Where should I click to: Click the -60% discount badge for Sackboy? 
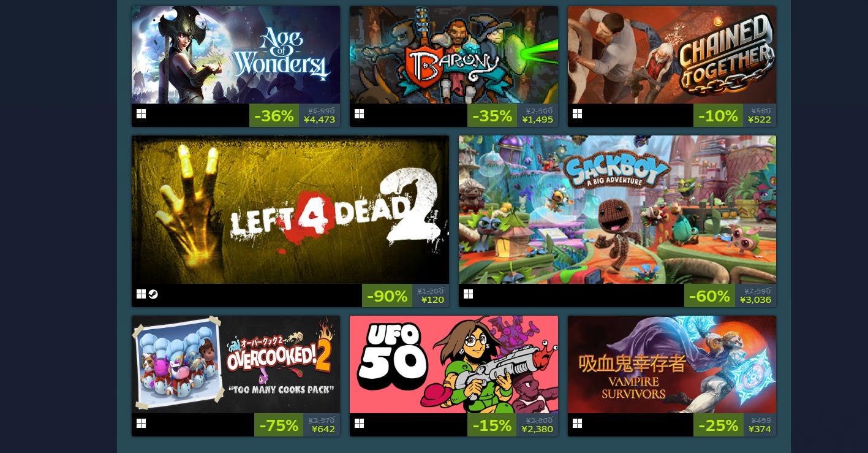click(x=709, y=296)
